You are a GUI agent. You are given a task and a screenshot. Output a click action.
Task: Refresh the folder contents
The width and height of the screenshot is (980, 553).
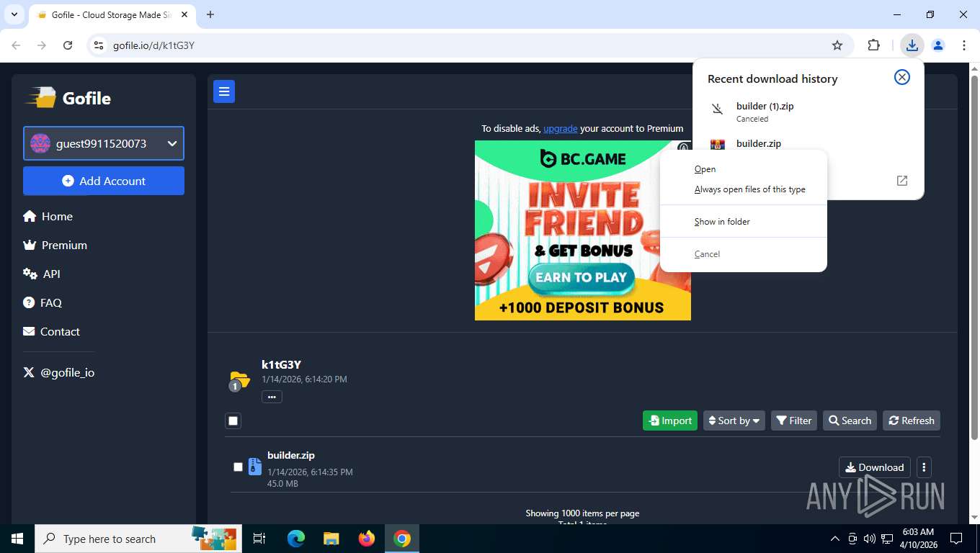pos(912,421)
